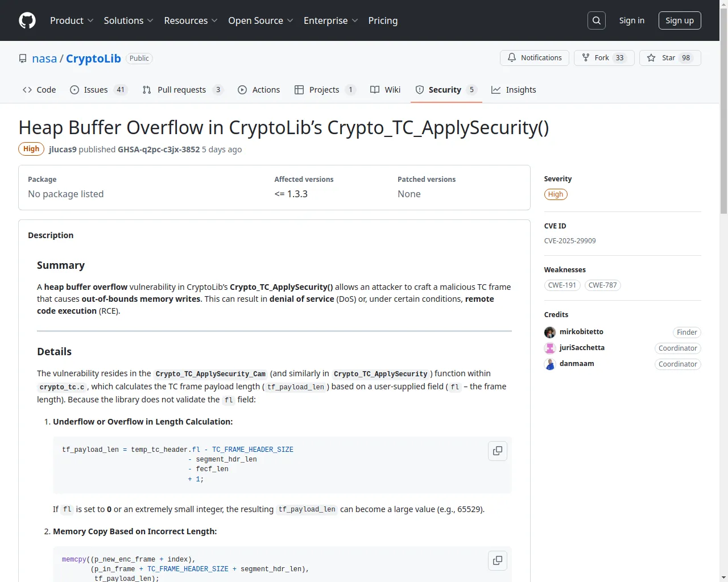Open the Actions tab
Image resolution: width=728 pixels, height=582 pixels.
259,90
